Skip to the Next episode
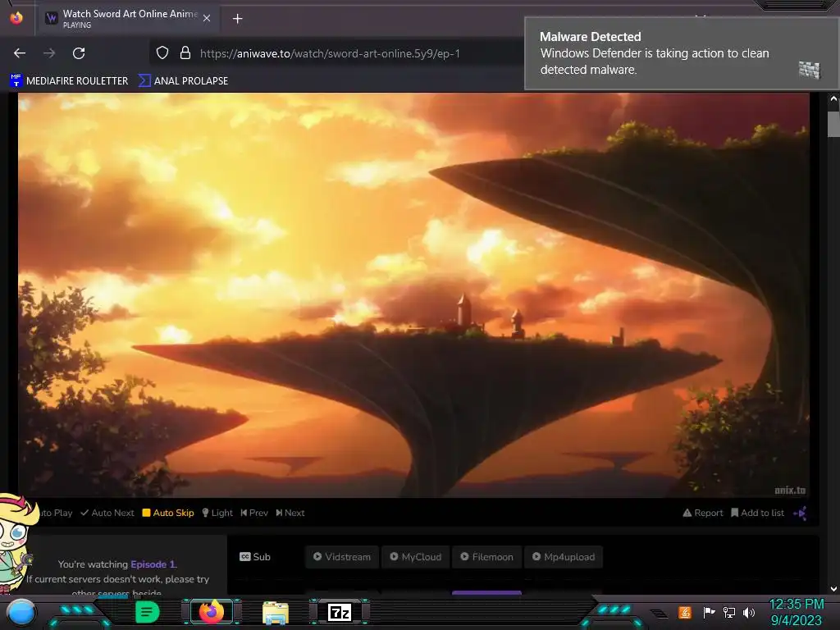840x630 pixels. pos(290,513)
